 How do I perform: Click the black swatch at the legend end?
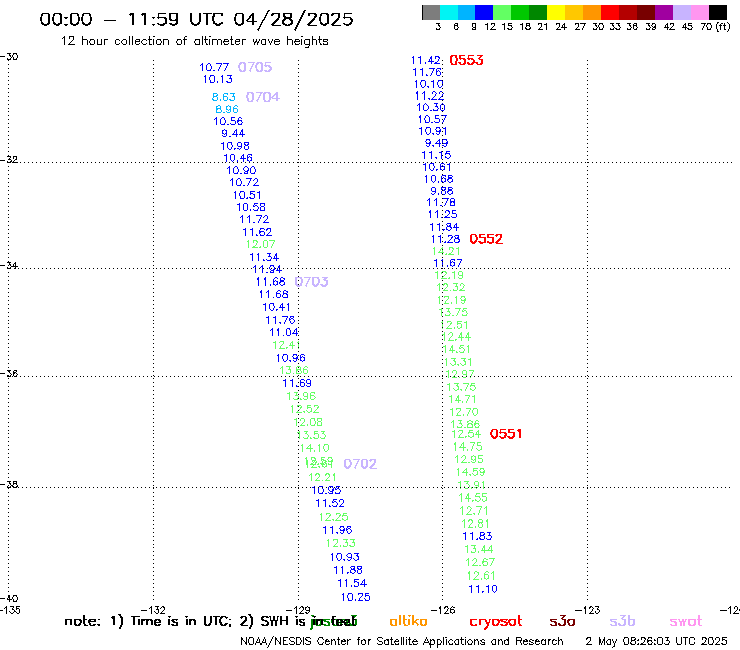(717, 12)
